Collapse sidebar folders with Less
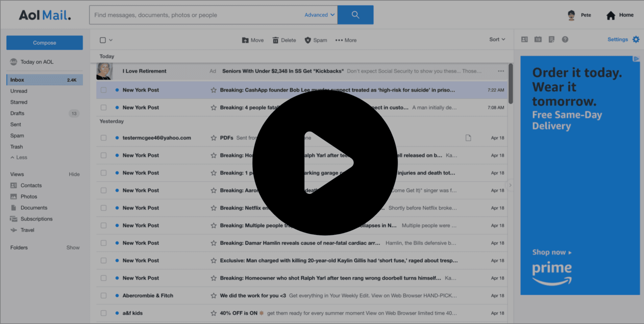 (19, 157)
